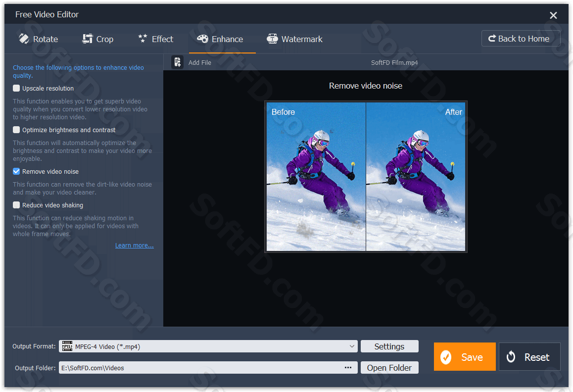573x392 pixels.
Task: Click the Before preview image
Action: (316, 177)
